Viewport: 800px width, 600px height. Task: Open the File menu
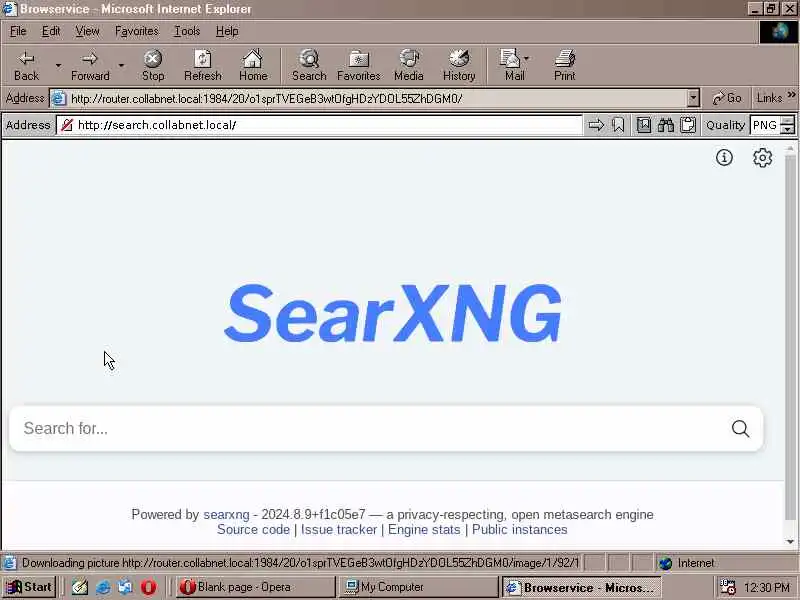coord(18,31)
